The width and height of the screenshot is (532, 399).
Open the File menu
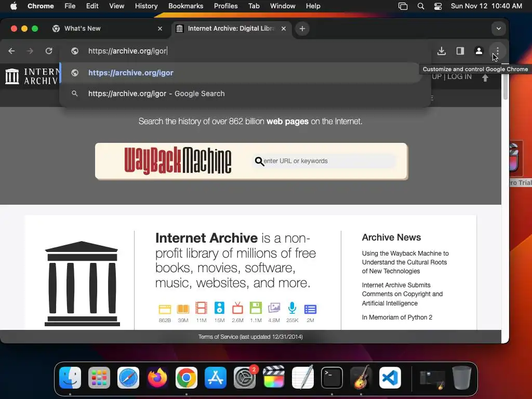[70, 6]
